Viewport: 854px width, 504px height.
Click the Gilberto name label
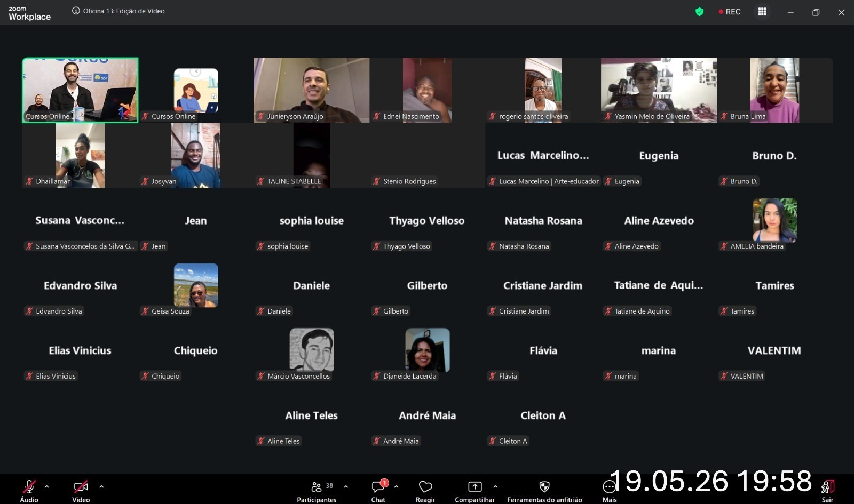[396, 311]
